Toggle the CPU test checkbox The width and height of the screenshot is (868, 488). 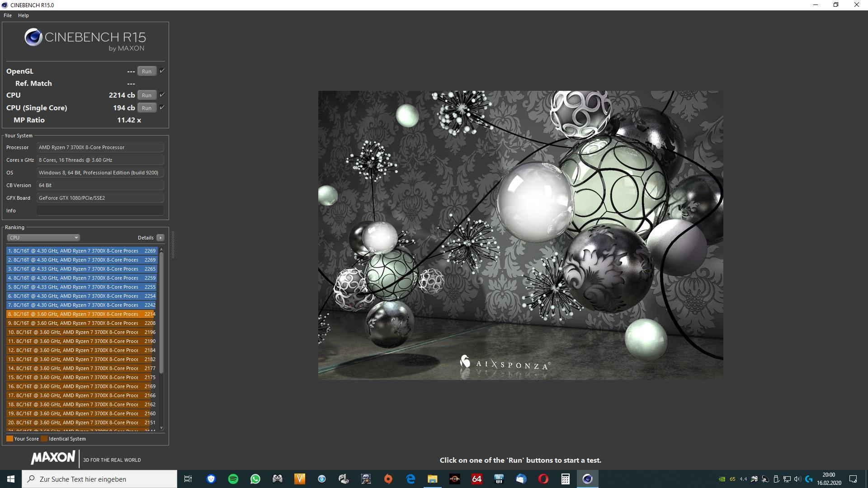(x=162, y=95)
